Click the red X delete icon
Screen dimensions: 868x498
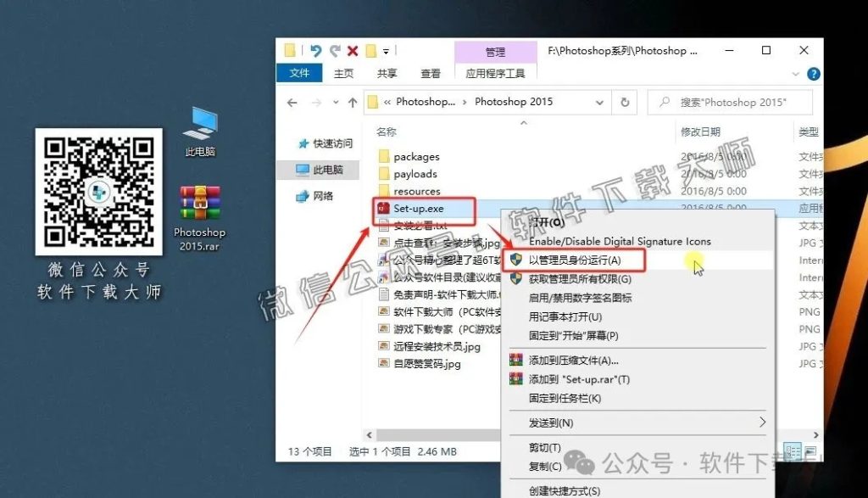click(x=353, y=50)
